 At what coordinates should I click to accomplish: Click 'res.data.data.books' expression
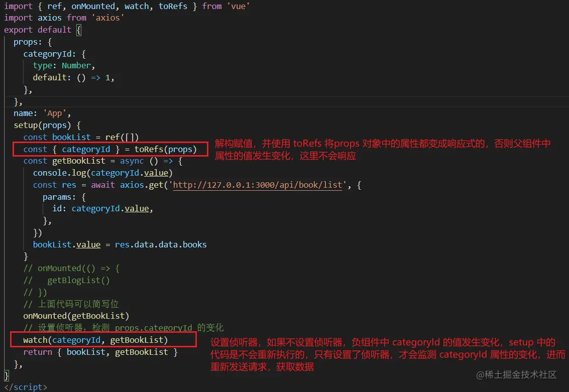(x=161, y=244)
